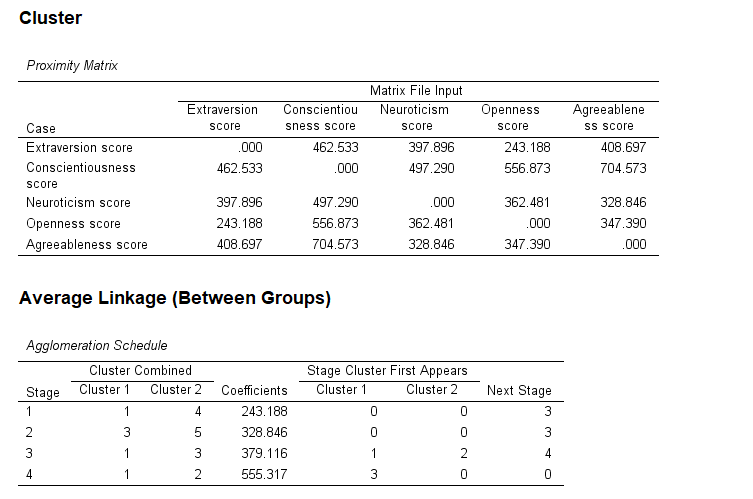
Task: Click the "Stage Cluster First Appears" header
Action: click(386, 371)
